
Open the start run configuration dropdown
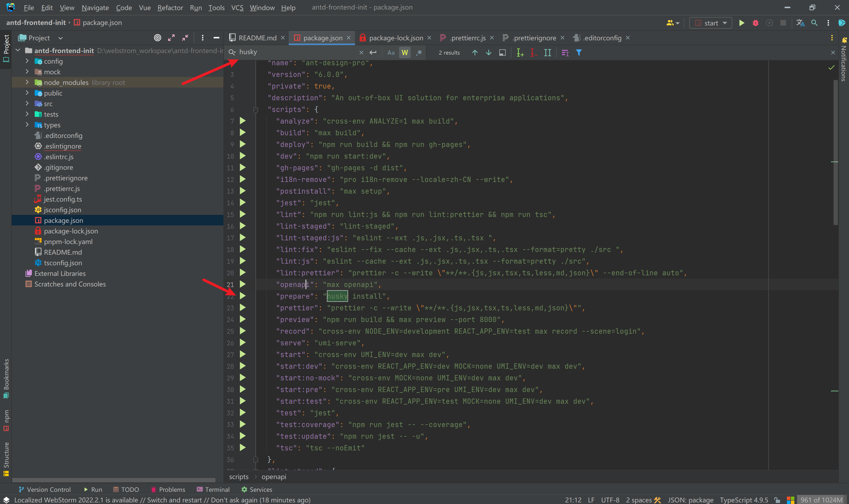click(711, 23)
